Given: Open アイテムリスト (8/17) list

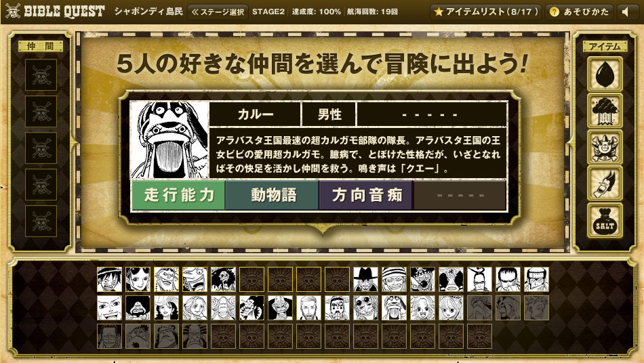Looking at the screenshot, I should 486,12.
